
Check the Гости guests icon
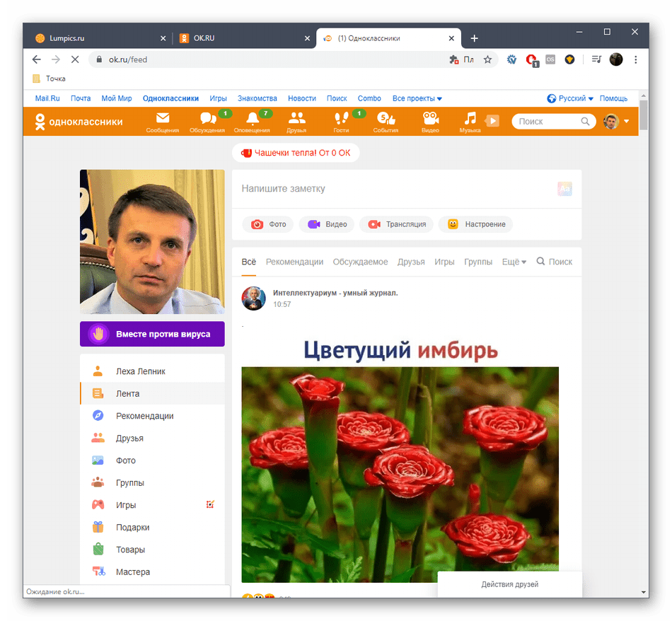[342, 120]
